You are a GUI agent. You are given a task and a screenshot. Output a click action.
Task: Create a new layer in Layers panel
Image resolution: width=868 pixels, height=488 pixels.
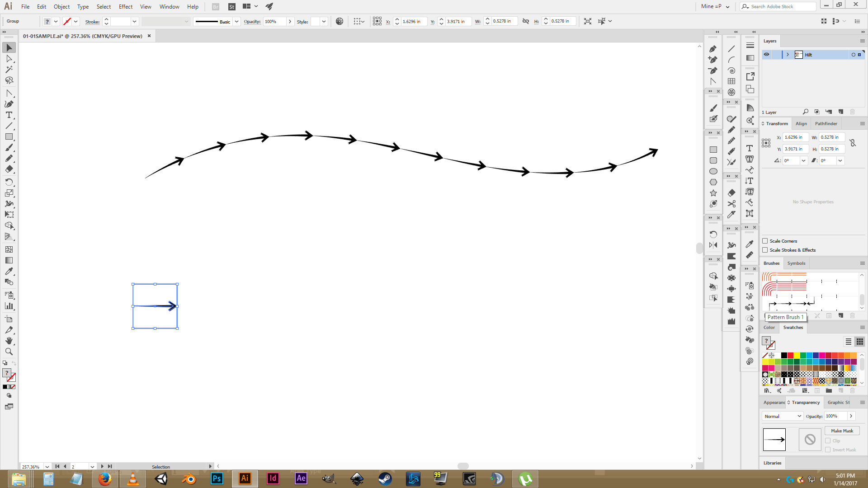pyautogui.click(x=841, y=112)
